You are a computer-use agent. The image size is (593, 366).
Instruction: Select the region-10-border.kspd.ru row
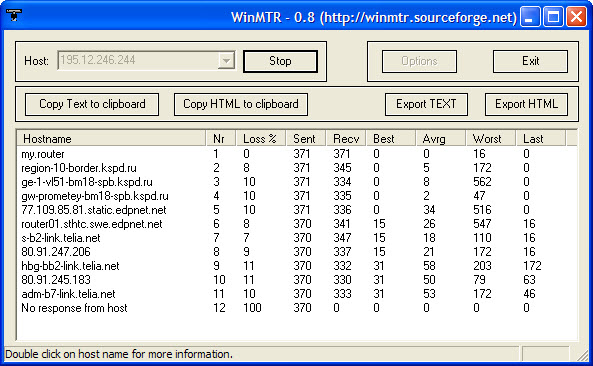point(297,168)
